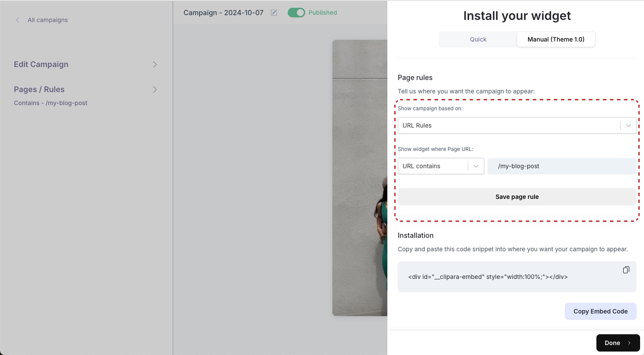Viewport: 644px width, 355px height.
Task: Switch to the Quick tab
Action: click(x=478, y=39)
